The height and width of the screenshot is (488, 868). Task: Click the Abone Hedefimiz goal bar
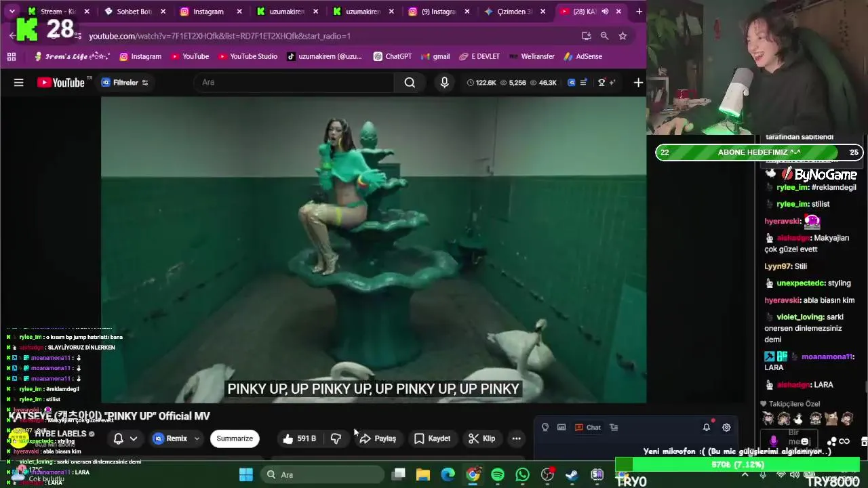(759, 152)
